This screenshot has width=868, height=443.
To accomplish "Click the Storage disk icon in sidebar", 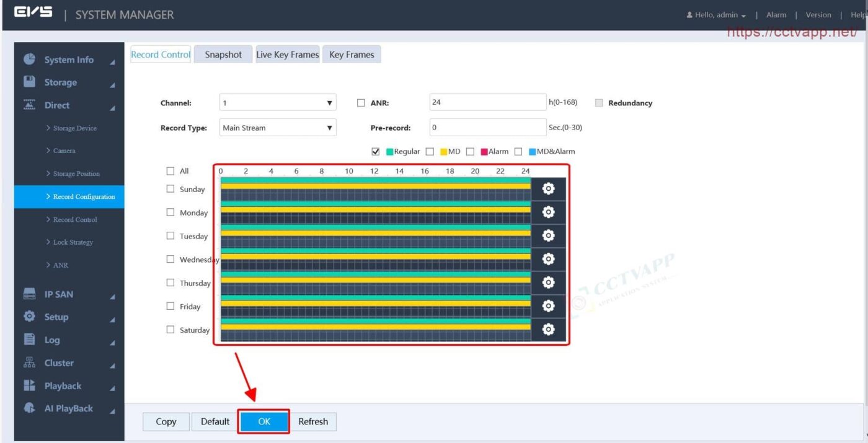I will click(29, 82).
